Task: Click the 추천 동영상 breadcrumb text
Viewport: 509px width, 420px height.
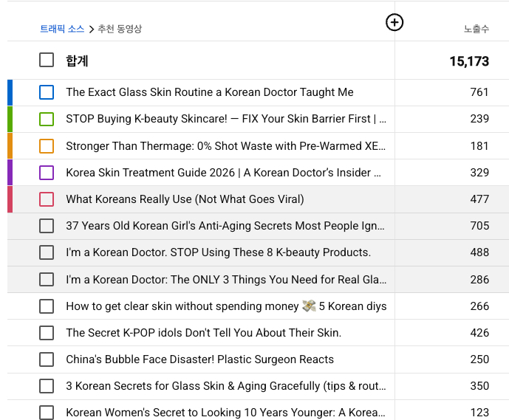Action: point(120,29)
